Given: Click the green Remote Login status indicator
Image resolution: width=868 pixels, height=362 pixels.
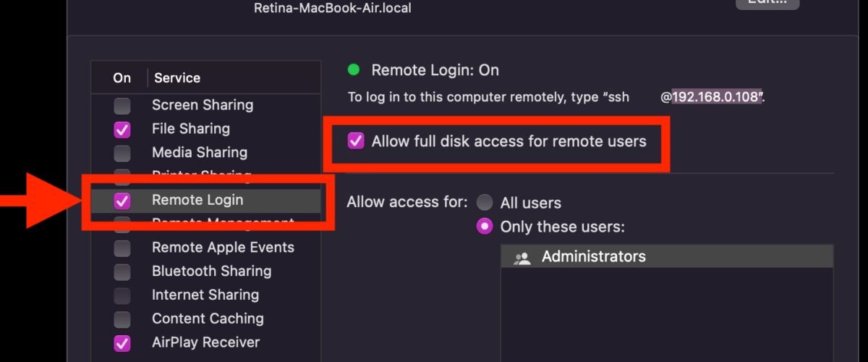Looking at the screenshot, I should click(x=354, y=70).
